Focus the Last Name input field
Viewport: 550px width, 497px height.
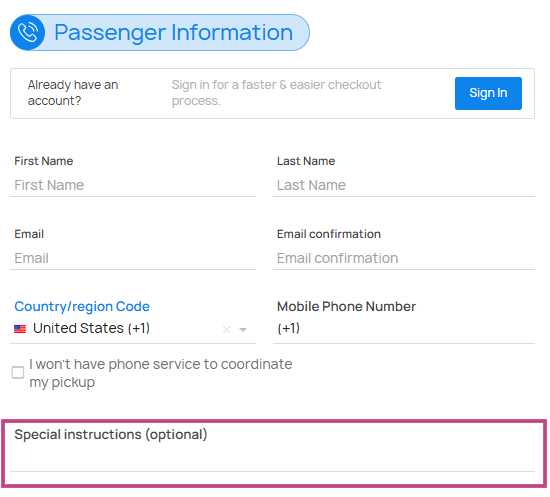click(404, 185)
